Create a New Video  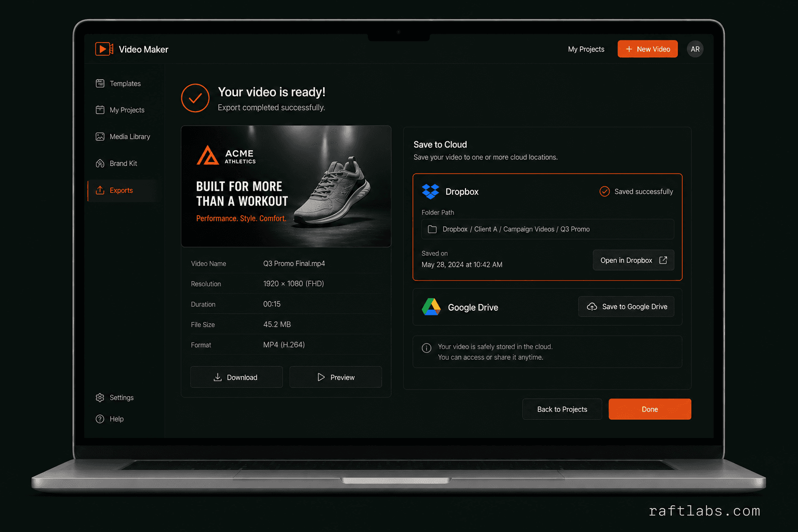(x=647, y=49)
